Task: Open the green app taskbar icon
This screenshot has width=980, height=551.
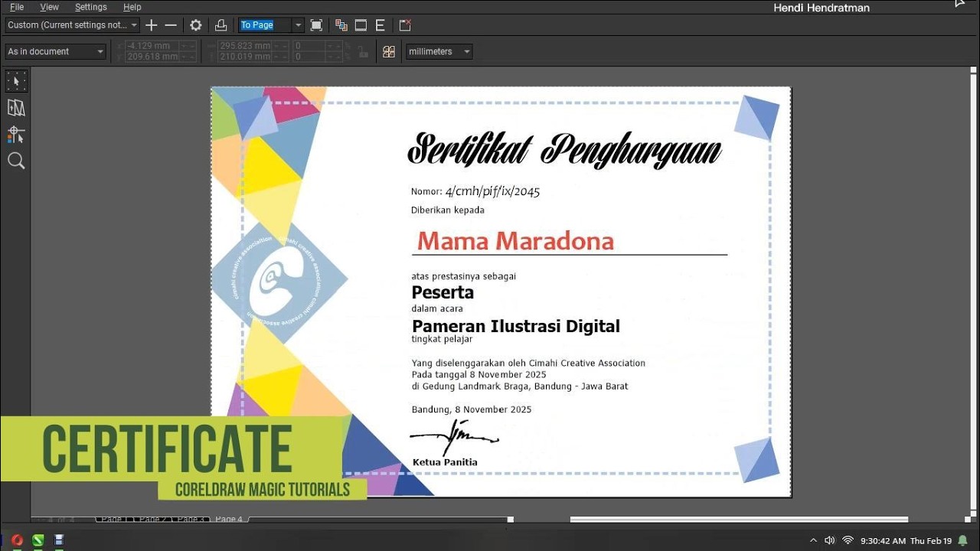Action: click(38, 540)
